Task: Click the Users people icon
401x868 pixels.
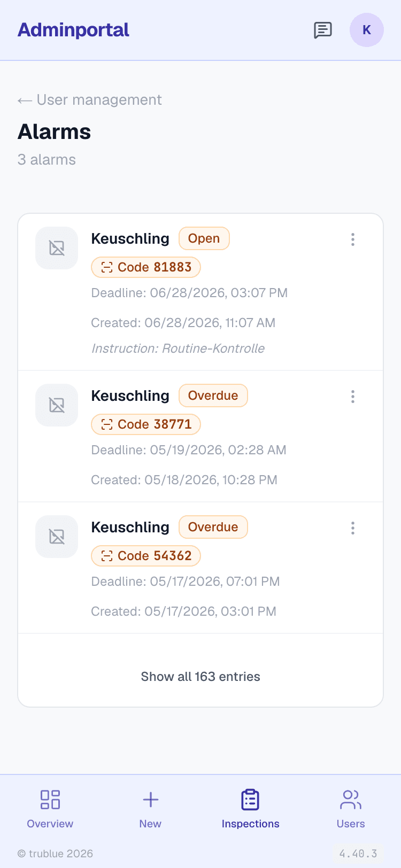Action: [x=351, y=800]
